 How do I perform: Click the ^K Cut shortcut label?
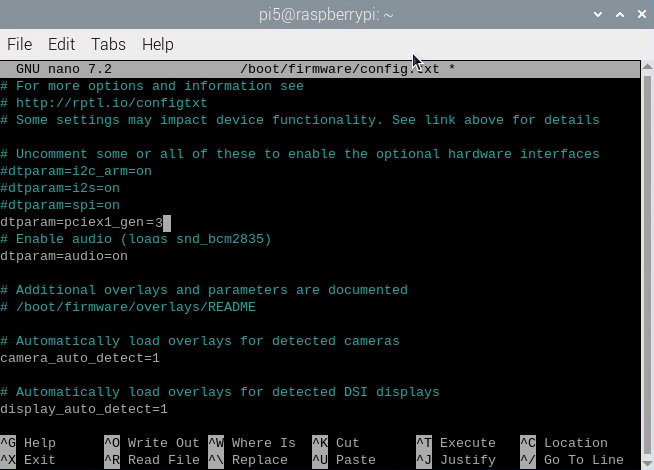point(336,443)
